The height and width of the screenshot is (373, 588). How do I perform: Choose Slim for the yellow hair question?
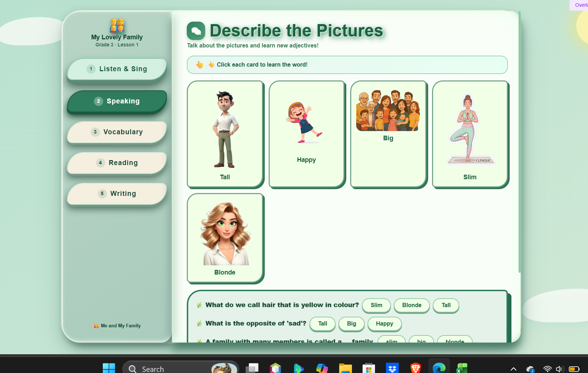coord(376,305)
